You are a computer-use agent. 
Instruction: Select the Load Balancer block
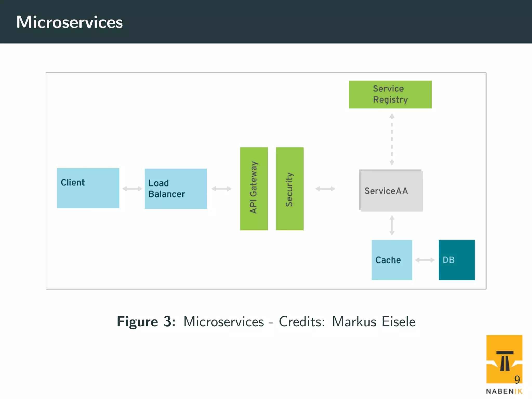click(x=176, y=189)
